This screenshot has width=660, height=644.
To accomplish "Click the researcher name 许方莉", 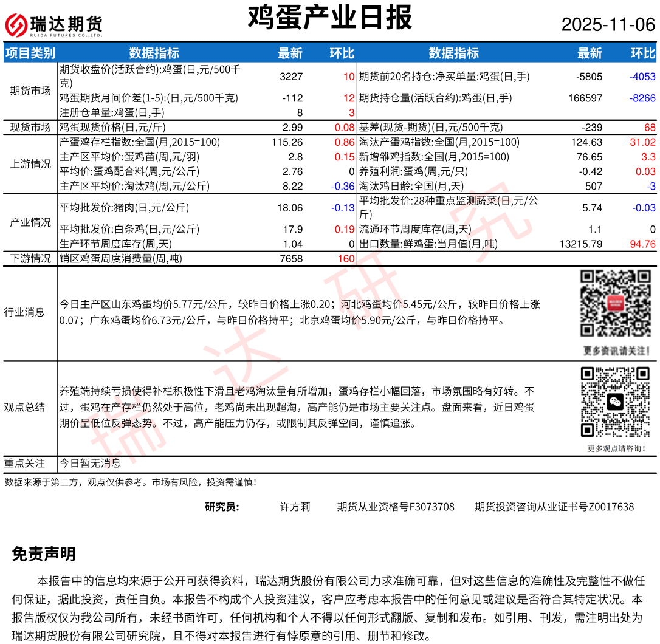I will point(295,507).
